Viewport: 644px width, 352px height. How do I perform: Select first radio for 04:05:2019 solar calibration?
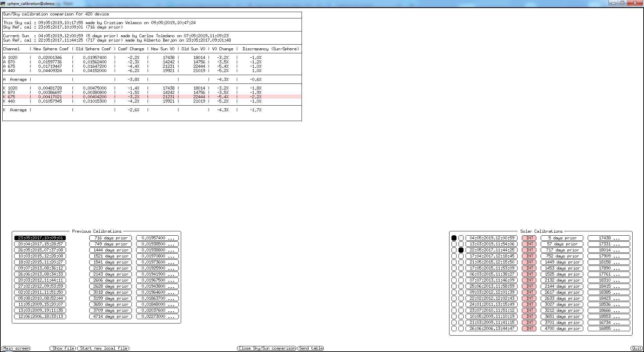(x=454, y=238)
